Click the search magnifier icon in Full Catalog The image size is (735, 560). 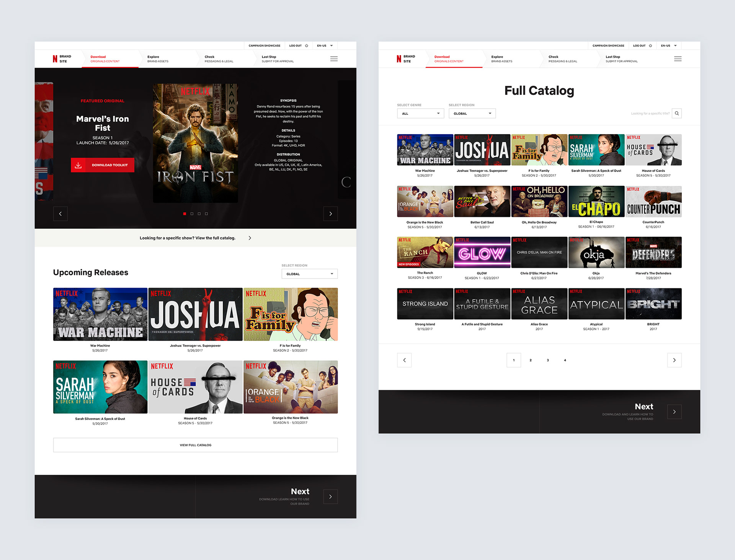[677, 113]
